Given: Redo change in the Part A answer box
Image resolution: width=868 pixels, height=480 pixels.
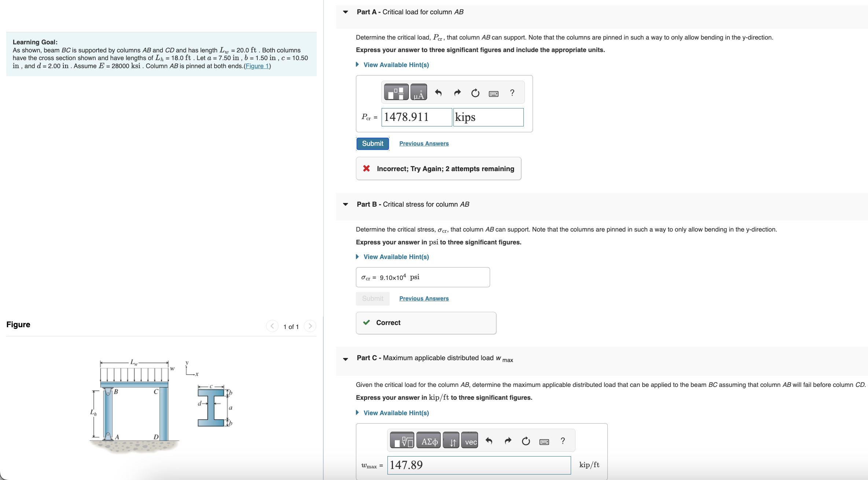Looking at the screenshot, I should click(x=457, y=92).
